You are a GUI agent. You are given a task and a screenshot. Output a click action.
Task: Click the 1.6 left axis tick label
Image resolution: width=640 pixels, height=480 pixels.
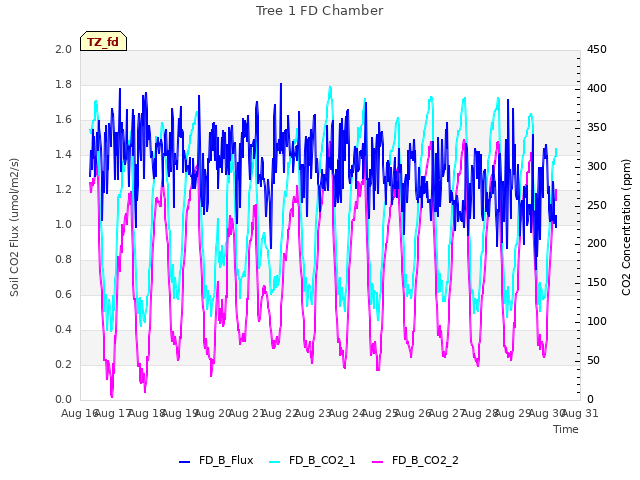pyautogui.click(x=63, y=120)
